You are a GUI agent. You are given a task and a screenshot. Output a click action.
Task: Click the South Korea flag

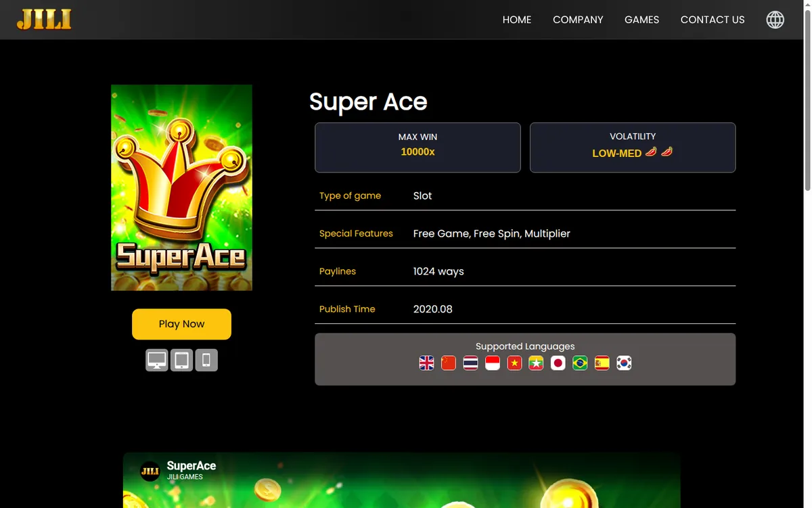(x=624, y=363)
